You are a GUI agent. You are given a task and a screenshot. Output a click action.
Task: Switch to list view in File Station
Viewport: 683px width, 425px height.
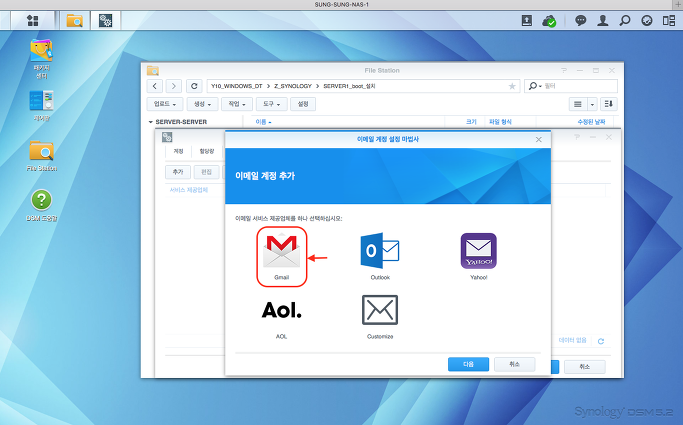pos(578,104)
